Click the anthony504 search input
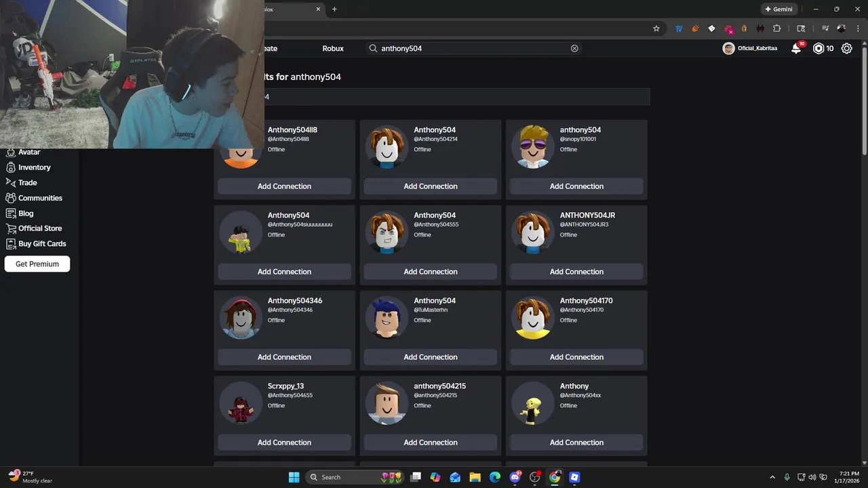Image resolution: width=868 pixels, height=488 pixels. pyautogui.click(x=473, y=48)
